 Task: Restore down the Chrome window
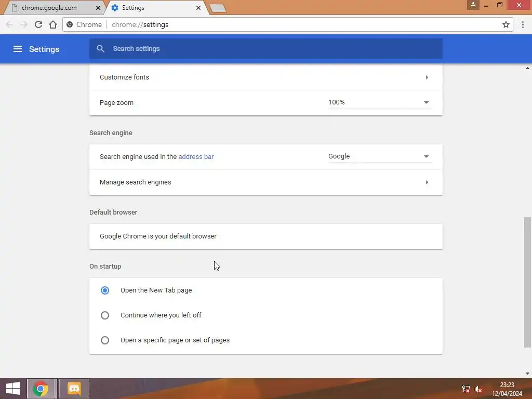(x=499, y=5)
